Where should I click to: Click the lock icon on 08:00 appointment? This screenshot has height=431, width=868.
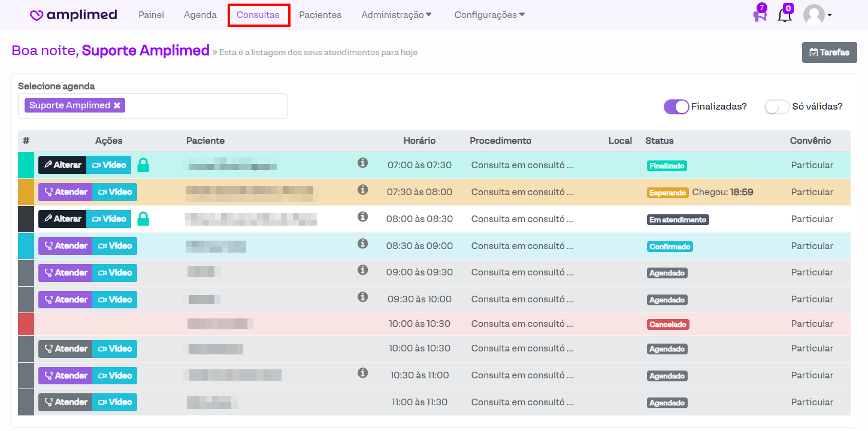[x=143, y=219]
